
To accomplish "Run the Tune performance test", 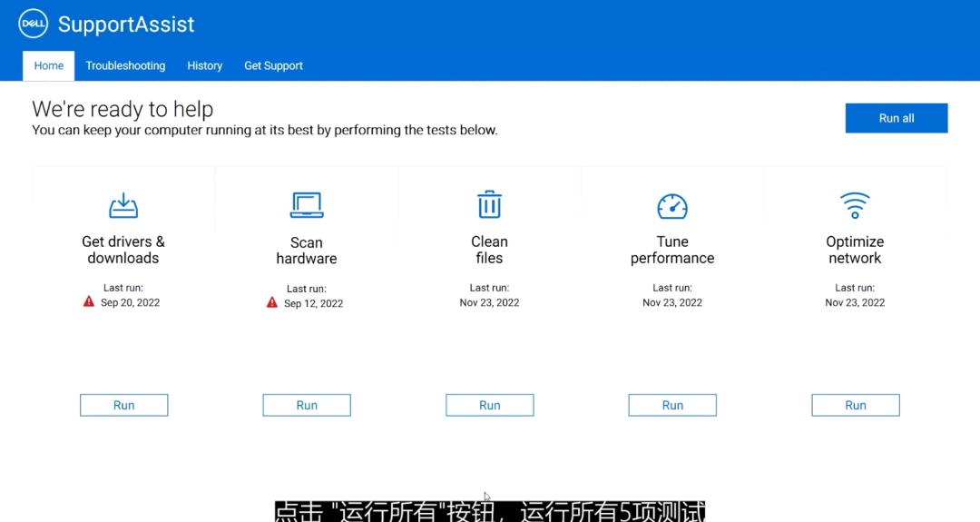I will click(672, 405).
